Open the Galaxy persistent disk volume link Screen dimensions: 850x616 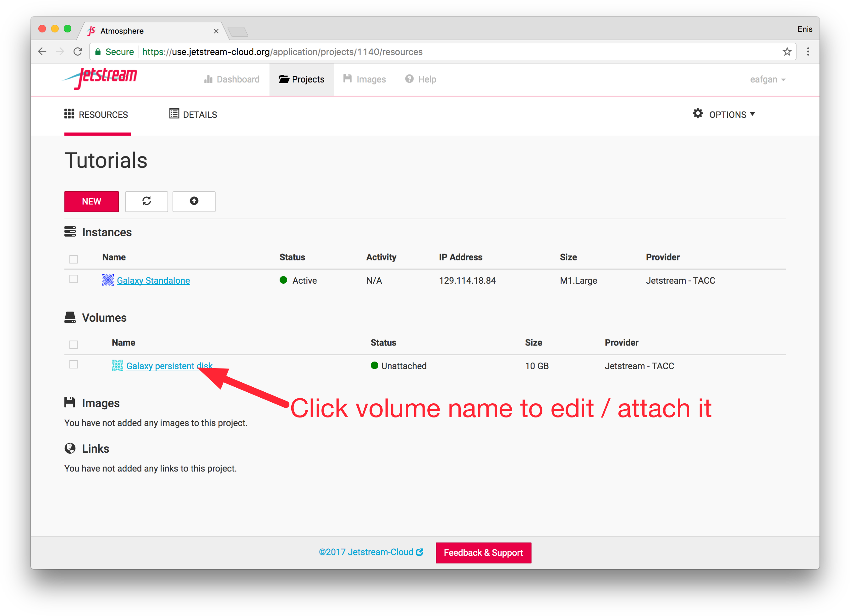click(x=169, y=366)
